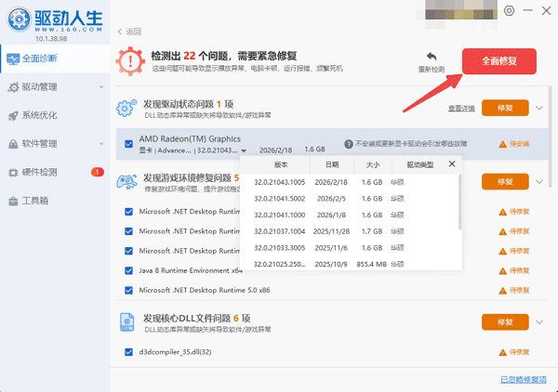Collapse the game environment section chevron

click(539, 182)
